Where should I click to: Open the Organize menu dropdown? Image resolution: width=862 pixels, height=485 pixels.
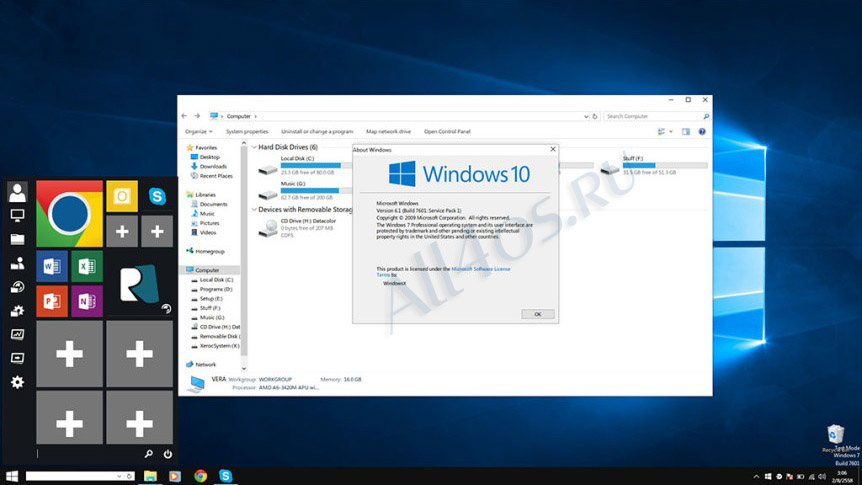(x=198, y=132)
